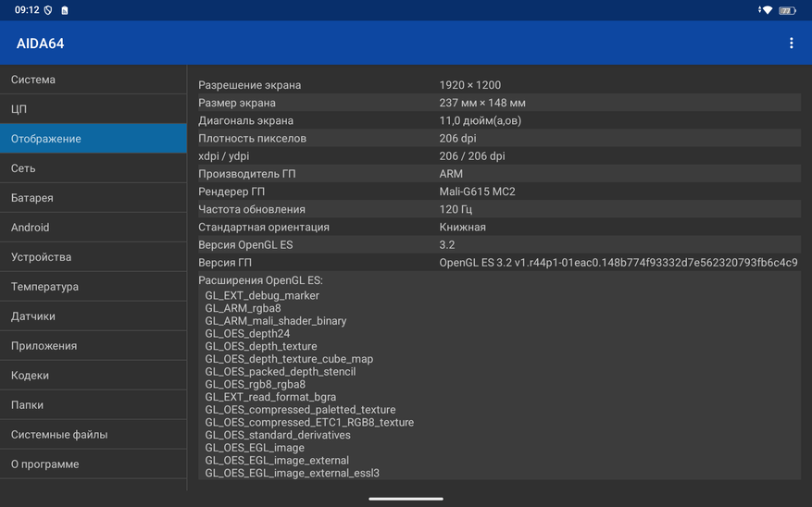Select ЦП in the sidebar
Image resolution: width=812 pixels, height=507 pixels.
point(93,109)
